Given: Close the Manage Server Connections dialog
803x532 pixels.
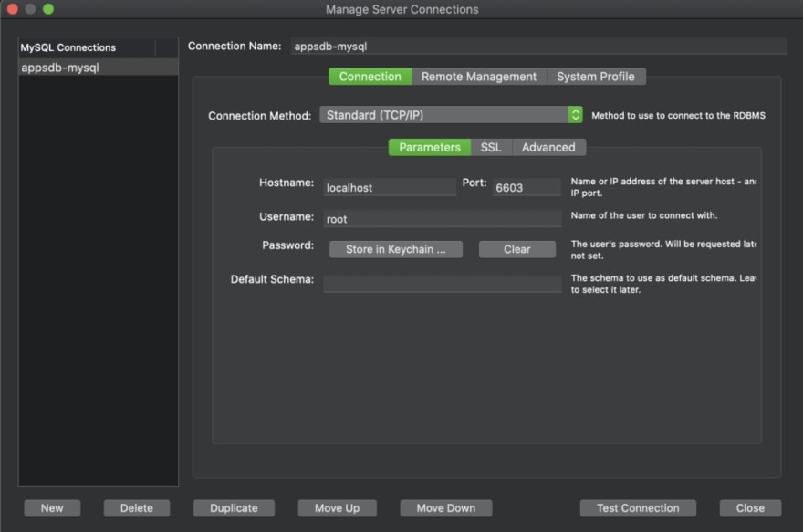Looking at the screenshot, I should point(750,508).
